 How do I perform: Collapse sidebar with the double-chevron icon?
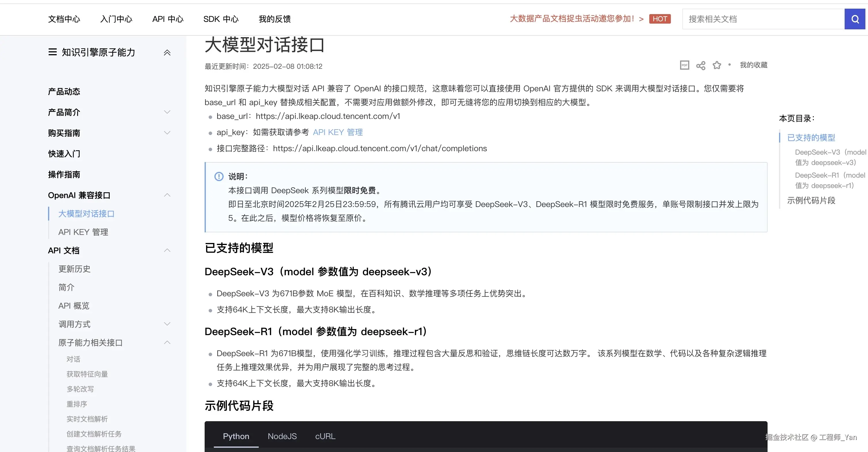167,53
